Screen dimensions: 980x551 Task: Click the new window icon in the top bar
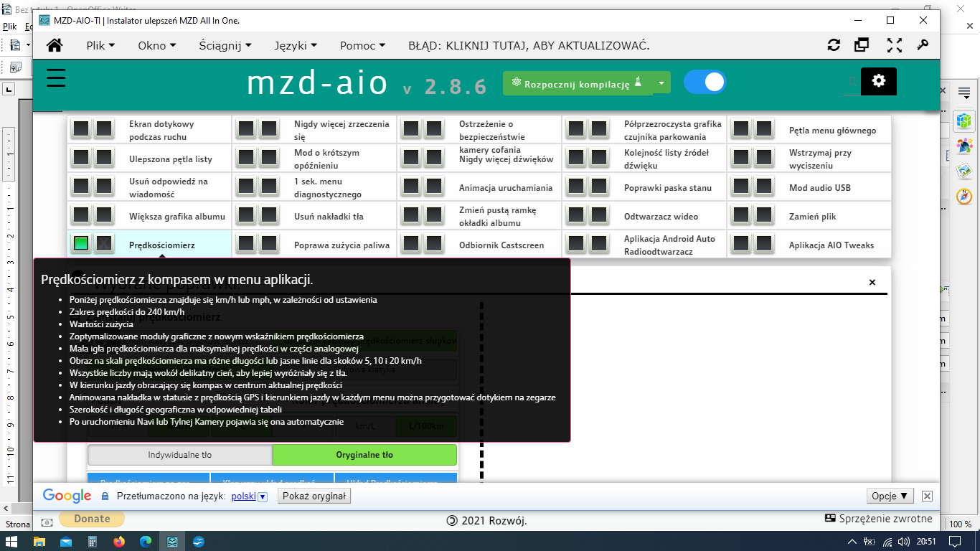pyautogui.click(x=862, y=45)
